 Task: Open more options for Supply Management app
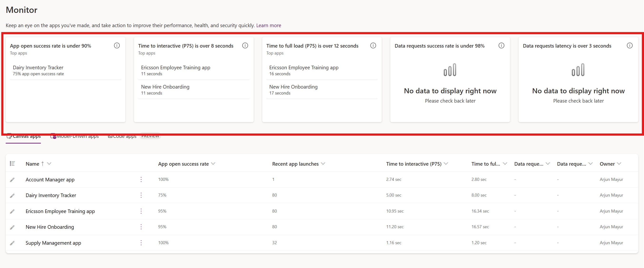[141, 243]
